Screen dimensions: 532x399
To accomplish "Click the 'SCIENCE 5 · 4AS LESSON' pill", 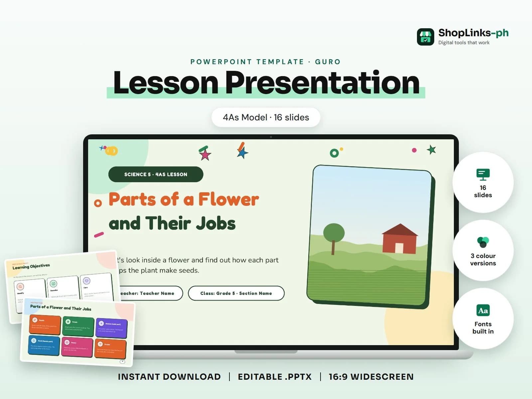I will point(156,174).
